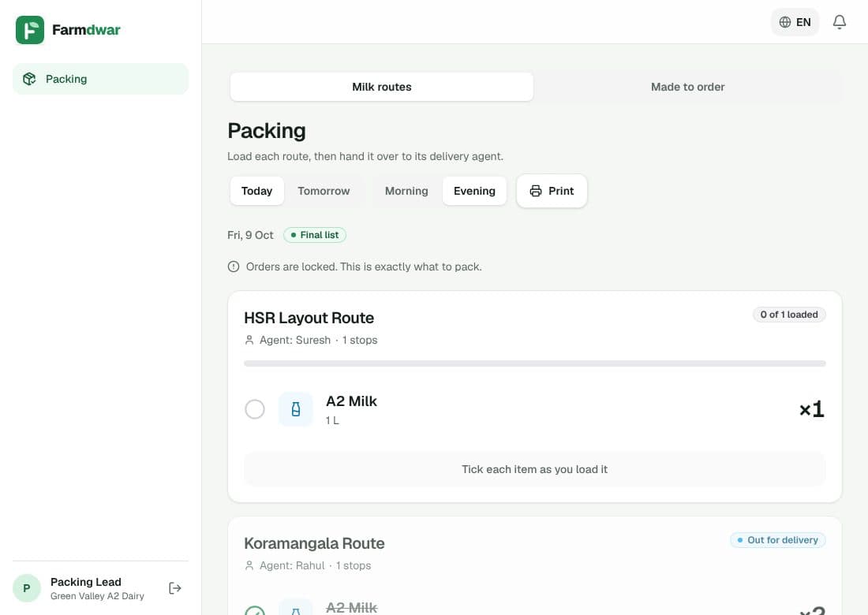
Task: Click the Out for delivery badge
Action: pyautogui.click(x=778, y=540)
